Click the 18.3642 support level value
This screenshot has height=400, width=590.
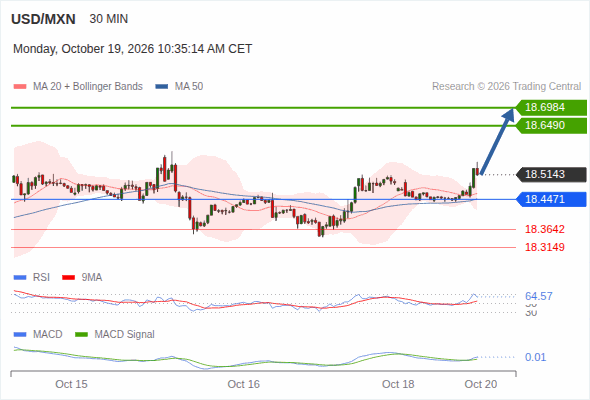[x=545, y=229]
